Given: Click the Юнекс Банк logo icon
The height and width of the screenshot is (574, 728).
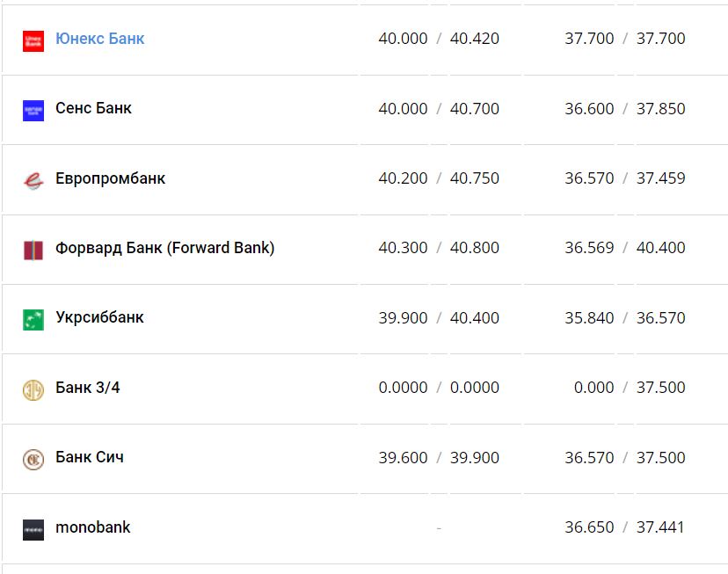Looking at the screenshot, I should [33, 40].
